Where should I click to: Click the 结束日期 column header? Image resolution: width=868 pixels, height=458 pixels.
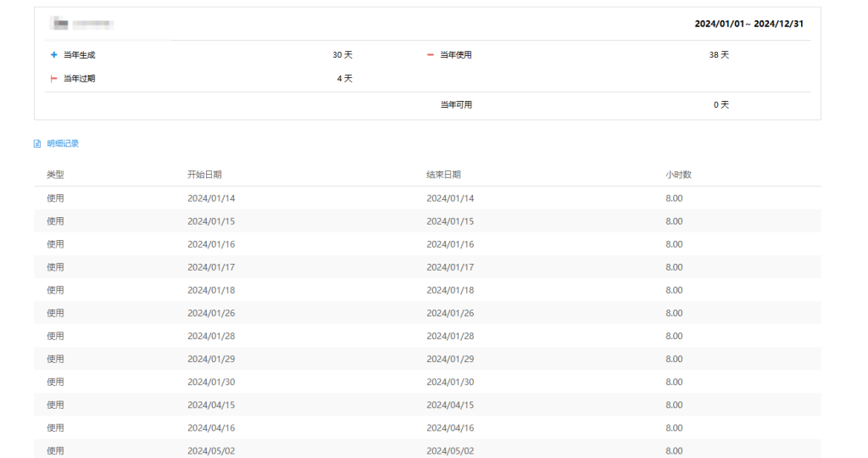pos(443,175)
